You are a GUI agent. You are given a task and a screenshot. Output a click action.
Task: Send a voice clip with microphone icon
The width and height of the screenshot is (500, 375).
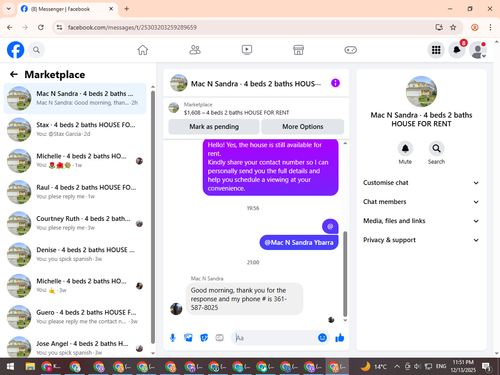point(173,338)
